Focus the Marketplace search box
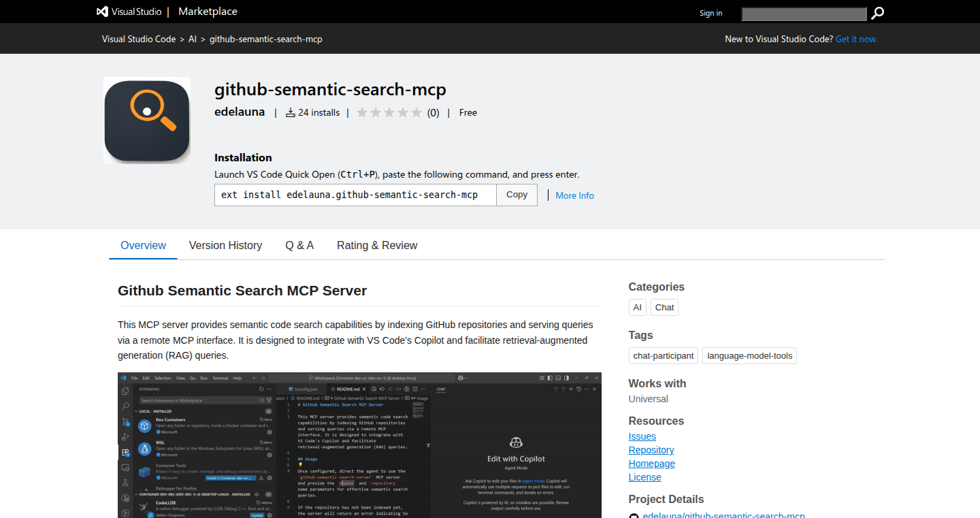Screen dimensions: 980x518 pyautogui.click(x=804, y=14)
